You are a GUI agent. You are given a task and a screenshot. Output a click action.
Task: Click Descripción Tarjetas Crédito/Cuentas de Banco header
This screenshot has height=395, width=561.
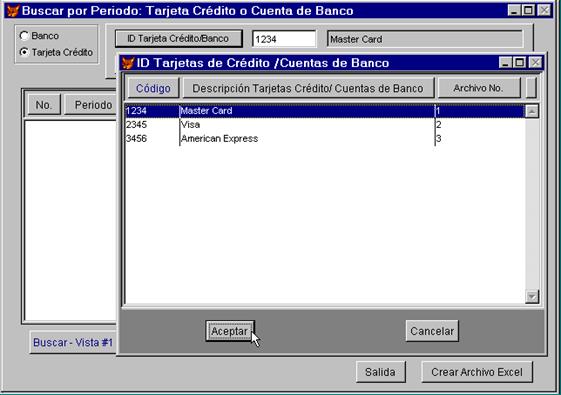(x=308, y=88)
